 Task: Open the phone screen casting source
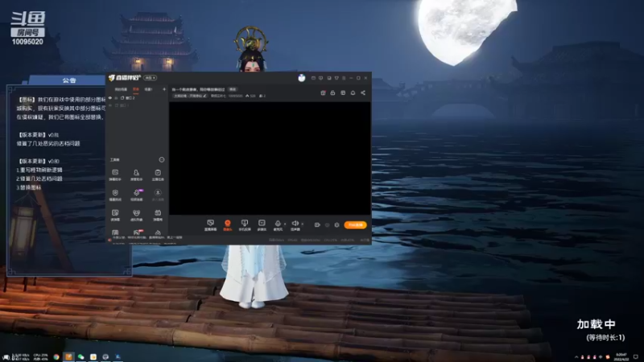pos(245,224)
